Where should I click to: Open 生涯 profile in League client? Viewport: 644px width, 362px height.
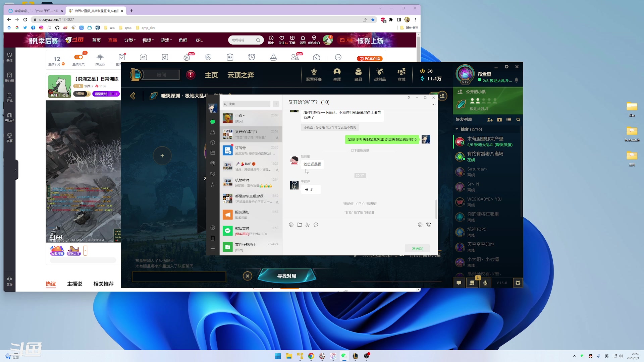(x=337, y=75)
